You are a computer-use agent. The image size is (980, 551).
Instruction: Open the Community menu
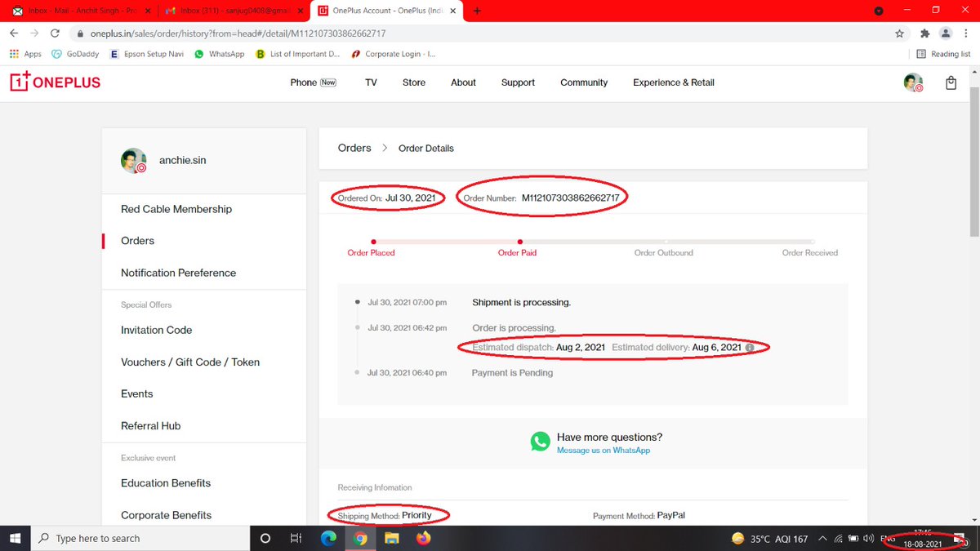pos(584,82)
